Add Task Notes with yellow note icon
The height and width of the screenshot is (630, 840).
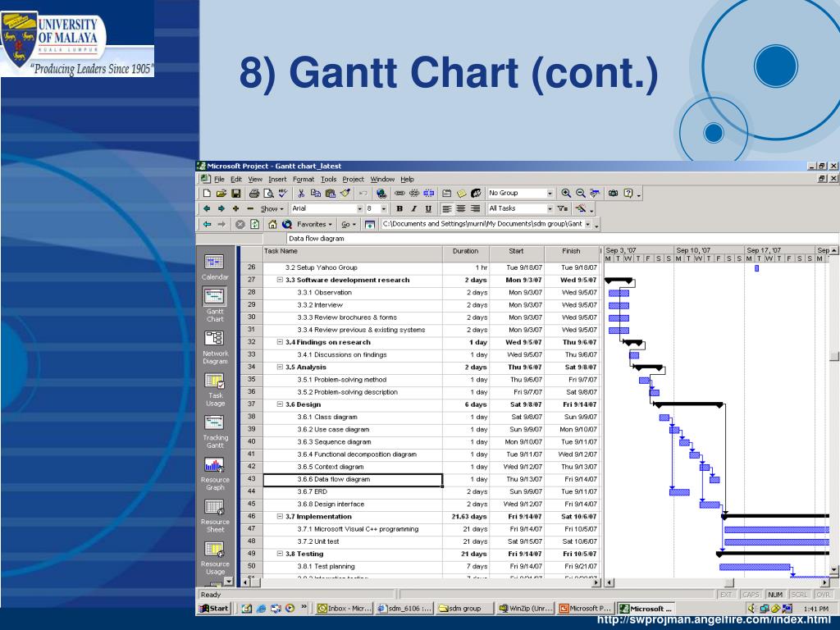tap(461, 194)
